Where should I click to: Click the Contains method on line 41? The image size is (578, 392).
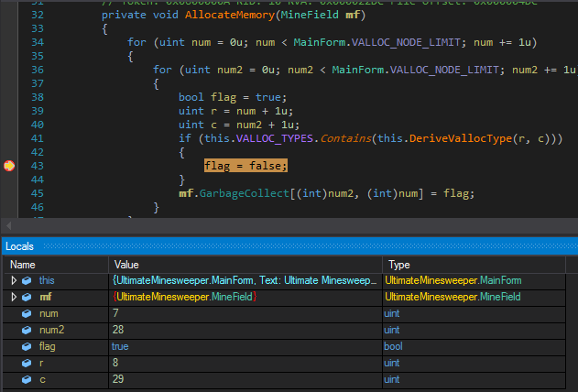click(345, 138)
